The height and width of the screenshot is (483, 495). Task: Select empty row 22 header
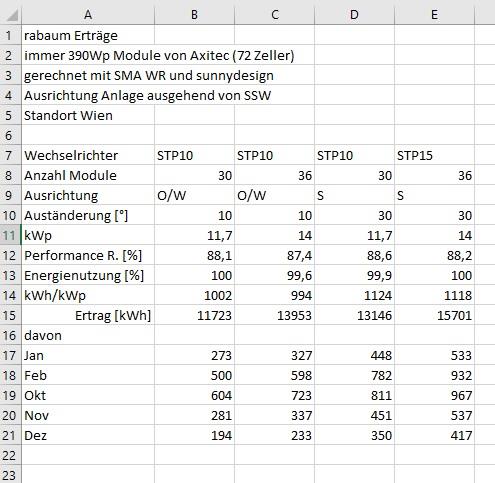coord(10,455)
